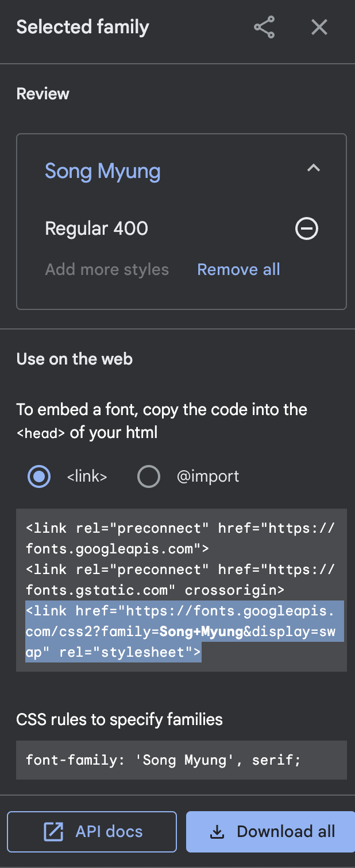This screenshot has height=868, width=355.
Task: Click the Remove all link
Action: pyautogui.click(x=238, y=269)
